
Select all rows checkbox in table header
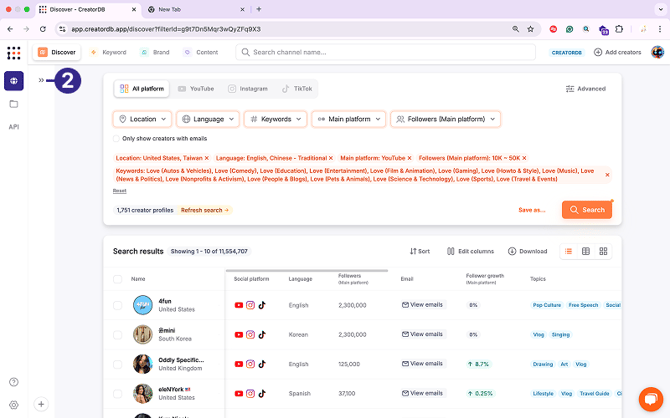(x=118, y=279)
